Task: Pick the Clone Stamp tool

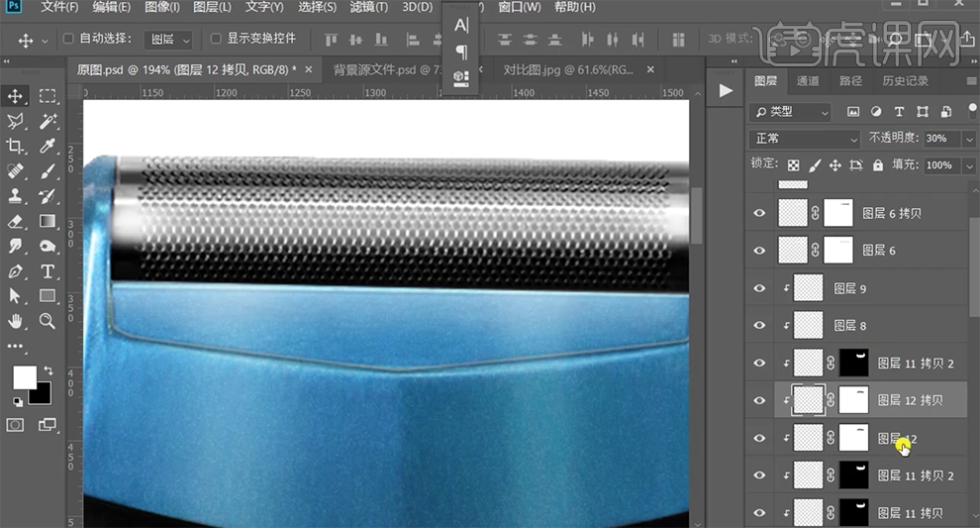Action: pos(15,196)
